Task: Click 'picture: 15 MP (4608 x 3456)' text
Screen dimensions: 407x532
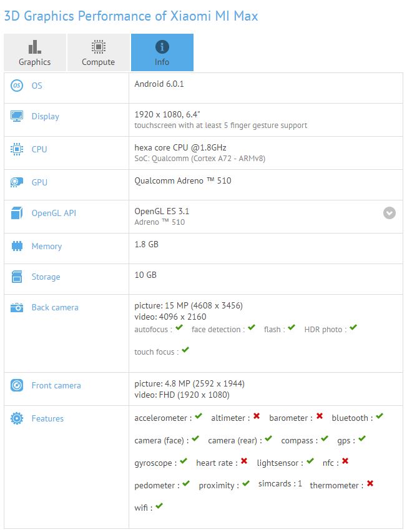Action: click(189, 306)
